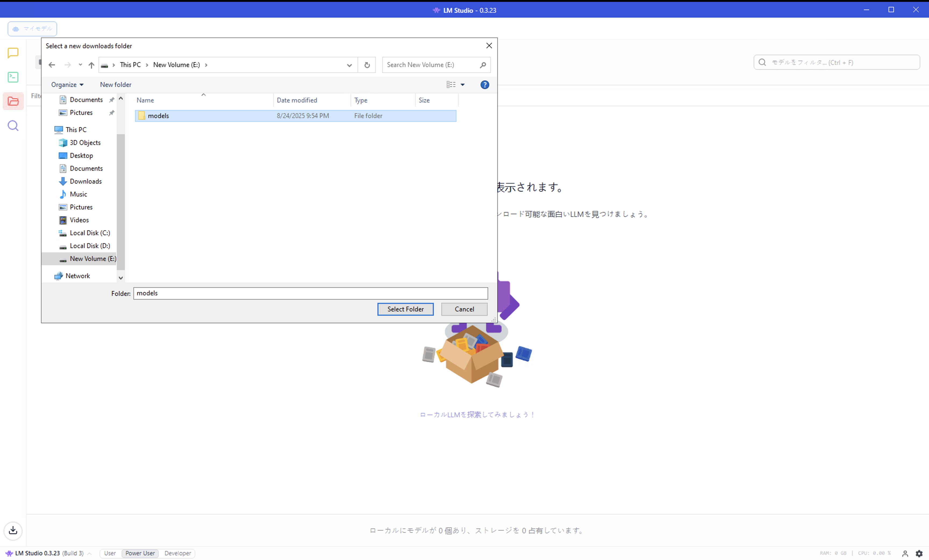This screenshot has width=929, height=560.
Task: Click the Folder name input field
Action: 310,293
